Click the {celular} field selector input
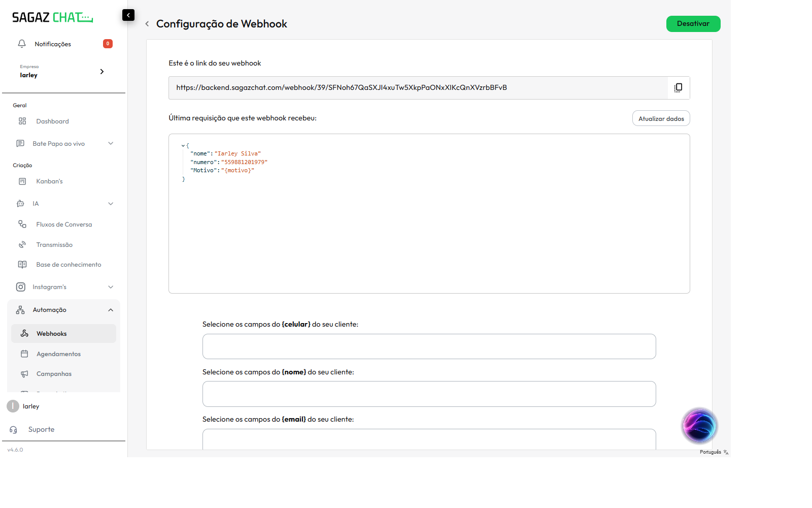This screenshot has width=812, height=508. coord(429,346)
